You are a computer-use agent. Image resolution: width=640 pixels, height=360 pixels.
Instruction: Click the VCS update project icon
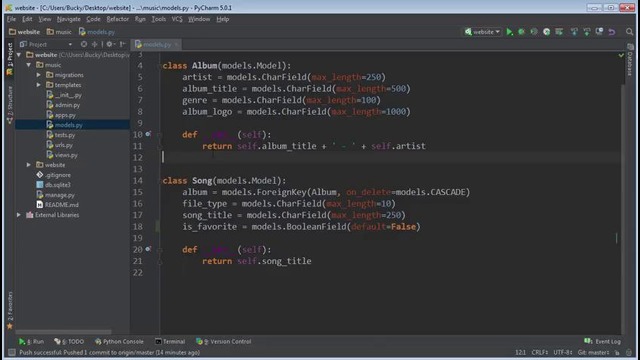coord(574,32)
